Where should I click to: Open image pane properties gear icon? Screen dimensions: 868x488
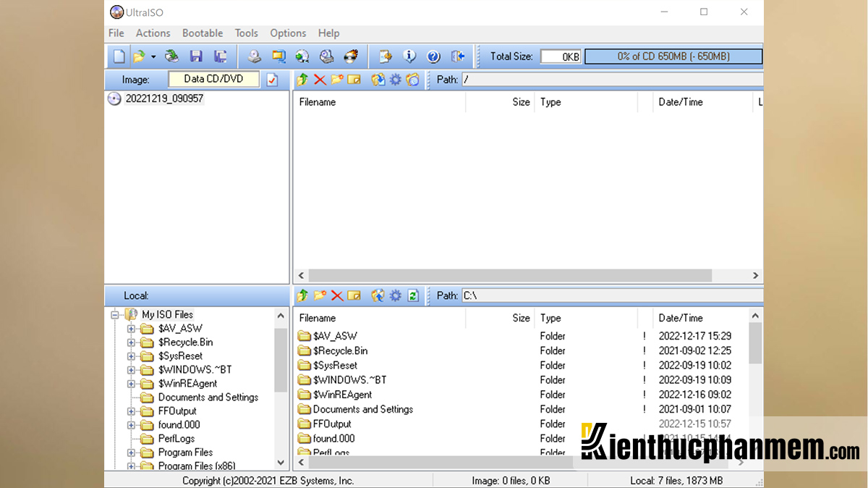396,80
